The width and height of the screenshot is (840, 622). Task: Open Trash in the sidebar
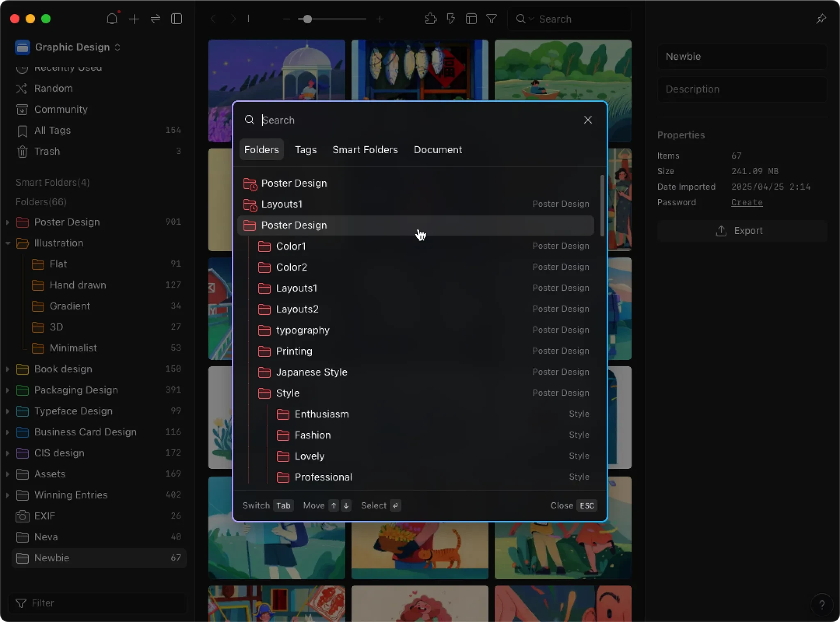click(x=99, y=151)
